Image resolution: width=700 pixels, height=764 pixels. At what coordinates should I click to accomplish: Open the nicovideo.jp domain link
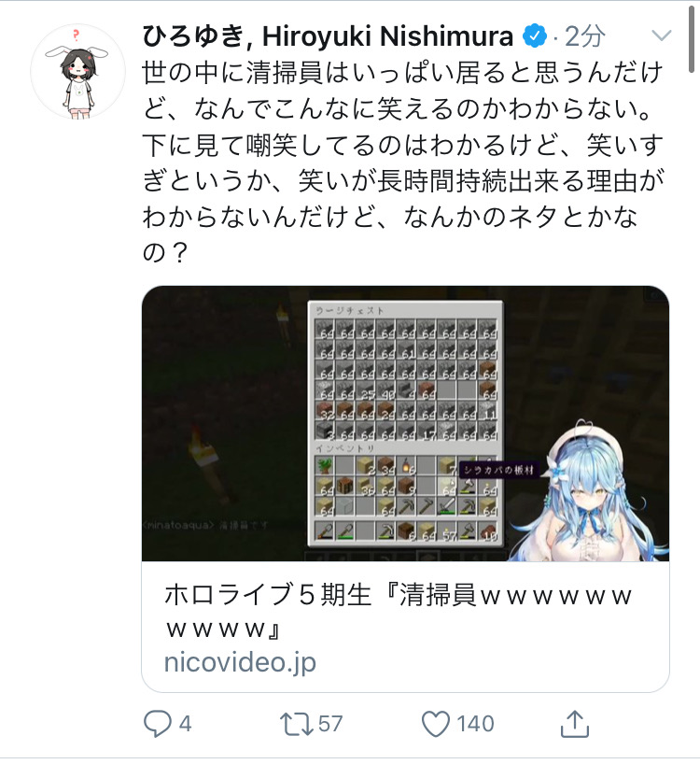point(240,662)
